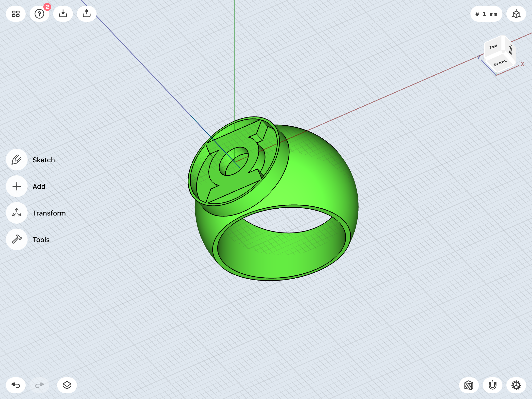
Task: Toggle the snapping magnet icon
Action: coord(493,385)
